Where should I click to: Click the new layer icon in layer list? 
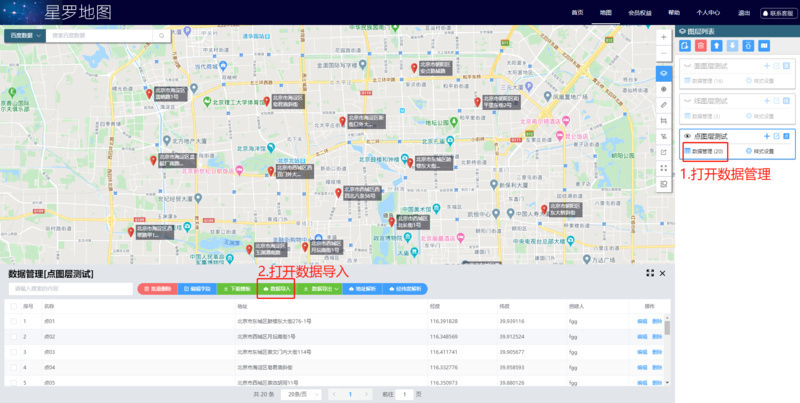click(685, 46)
